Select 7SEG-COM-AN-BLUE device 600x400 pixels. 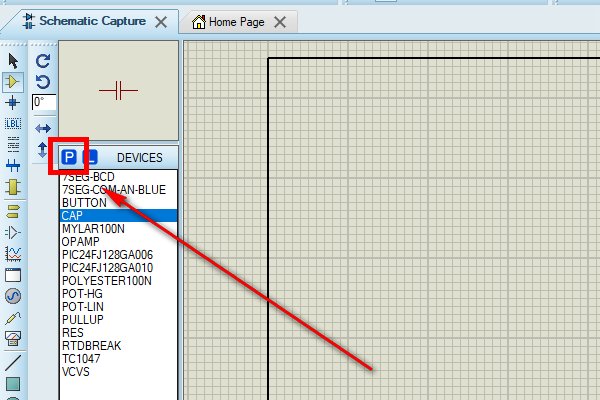tap(119, 190)
